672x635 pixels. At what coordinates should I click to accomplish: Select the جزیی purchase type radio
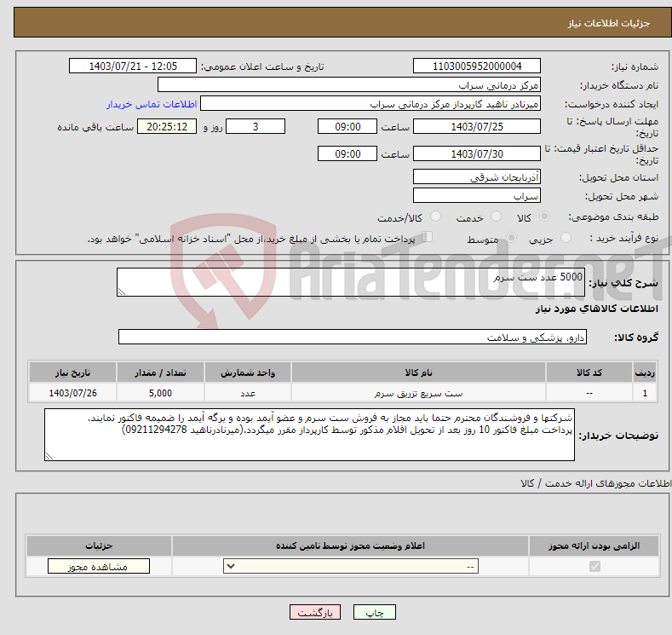click(x=566, y=238)
